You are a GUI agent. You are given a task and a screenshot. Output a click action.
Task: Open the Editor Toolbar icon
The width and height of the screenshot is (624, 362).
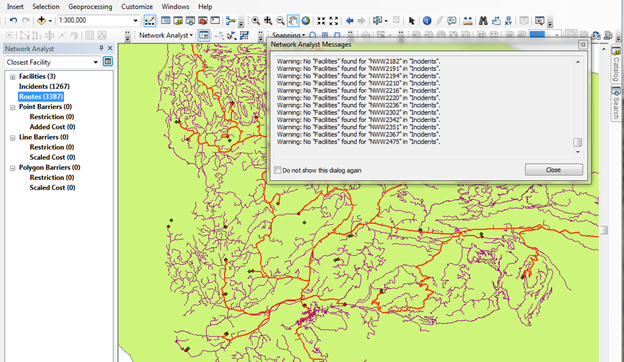pyautogui.click(x=150, y=21)
